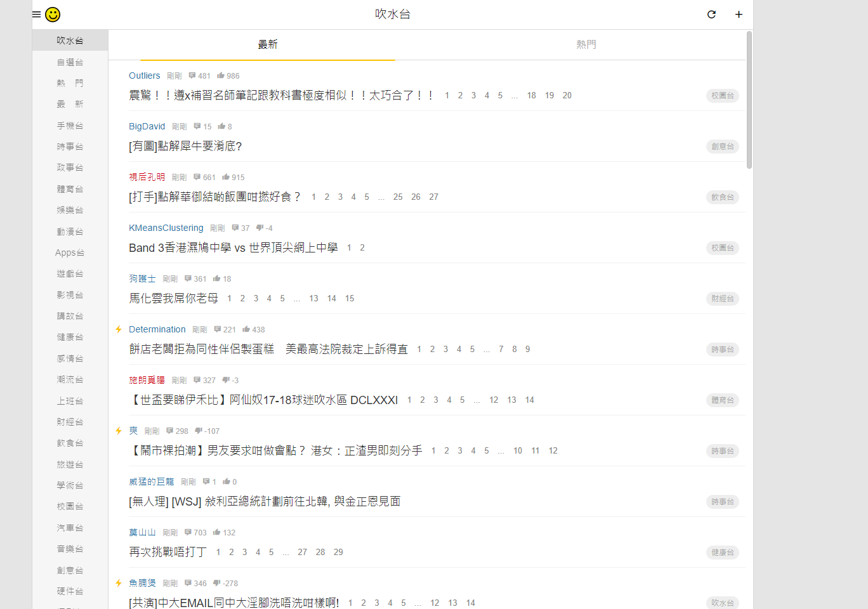Switch to the 熱門 tab
Image resolution: width=868 pixels, height=609 pixels.
coord(586,44)
